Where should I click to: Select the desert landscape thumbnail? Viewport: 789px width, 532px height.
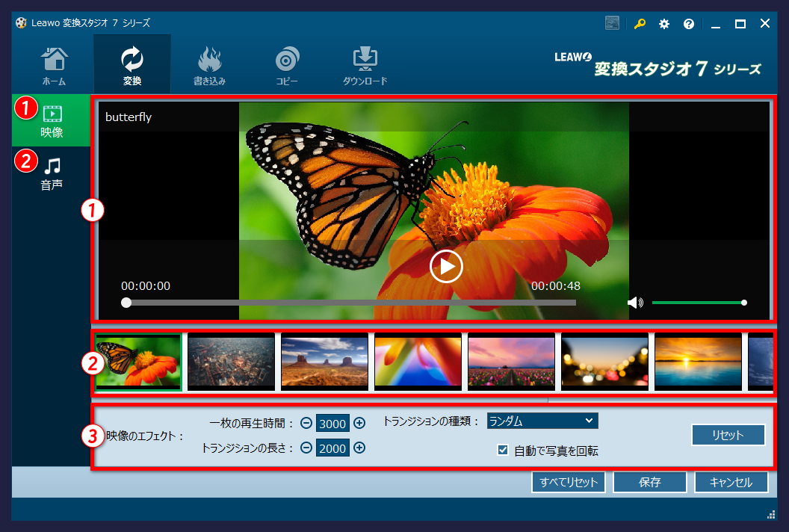tap(324, 361)
